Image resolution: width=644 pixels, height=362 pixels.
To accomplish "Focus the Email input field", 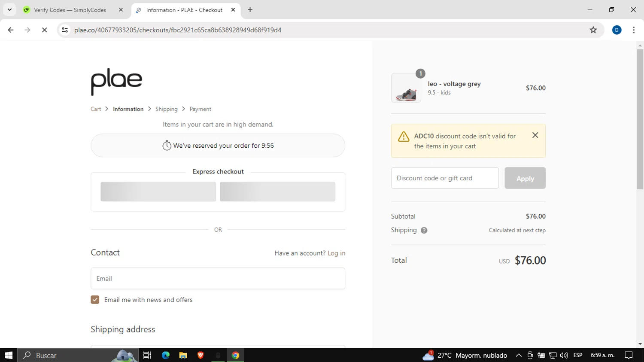I will point(218,278).
